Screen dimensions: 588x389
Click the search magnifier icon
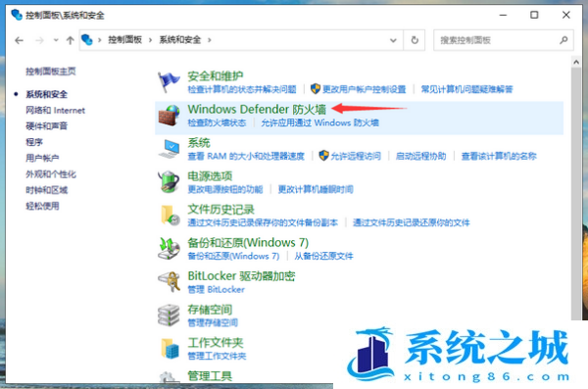(x=563, y=40)
